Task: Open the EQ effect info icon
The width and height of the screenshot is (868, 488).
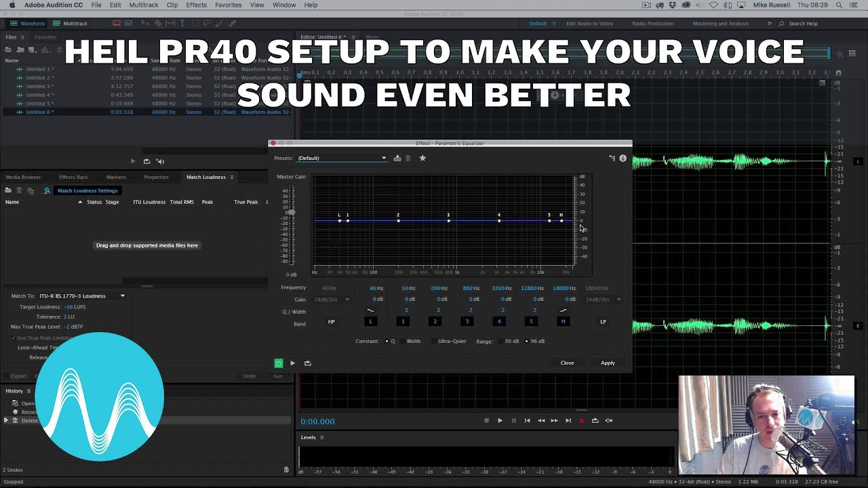Action: 623,158
